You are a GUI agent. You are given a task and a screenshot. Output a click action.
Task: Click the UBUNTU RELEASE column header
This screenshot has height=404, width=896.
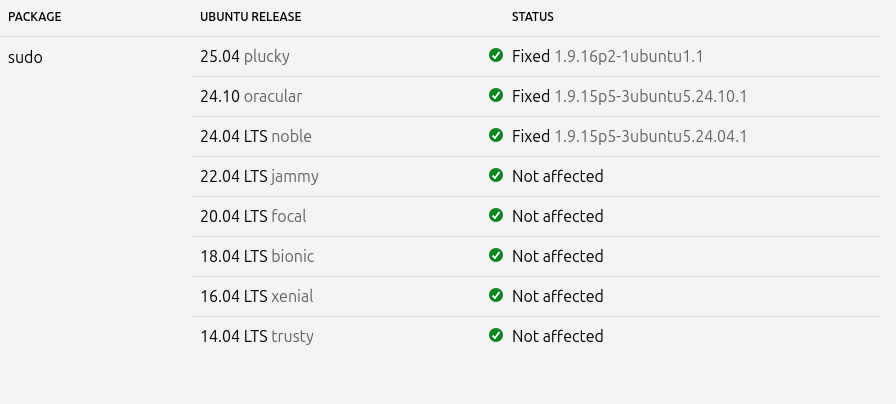pyautogui.click(x=251, y=17)
